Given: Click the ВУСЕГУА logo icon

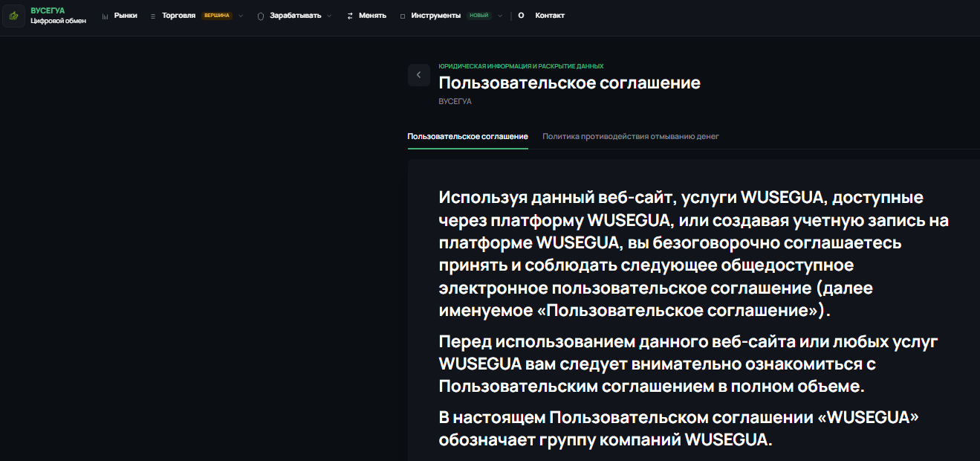Looking at the screenshot, I should click(x=13, y=16).
